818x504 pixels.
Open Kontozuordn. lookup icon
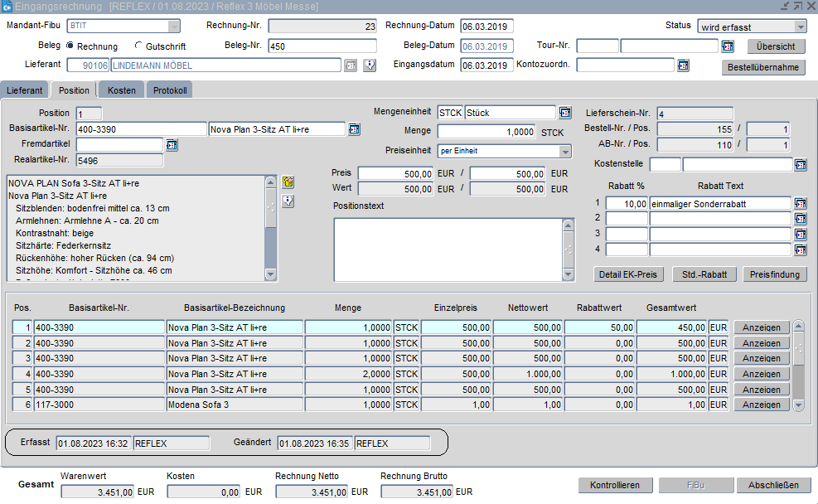683,65
